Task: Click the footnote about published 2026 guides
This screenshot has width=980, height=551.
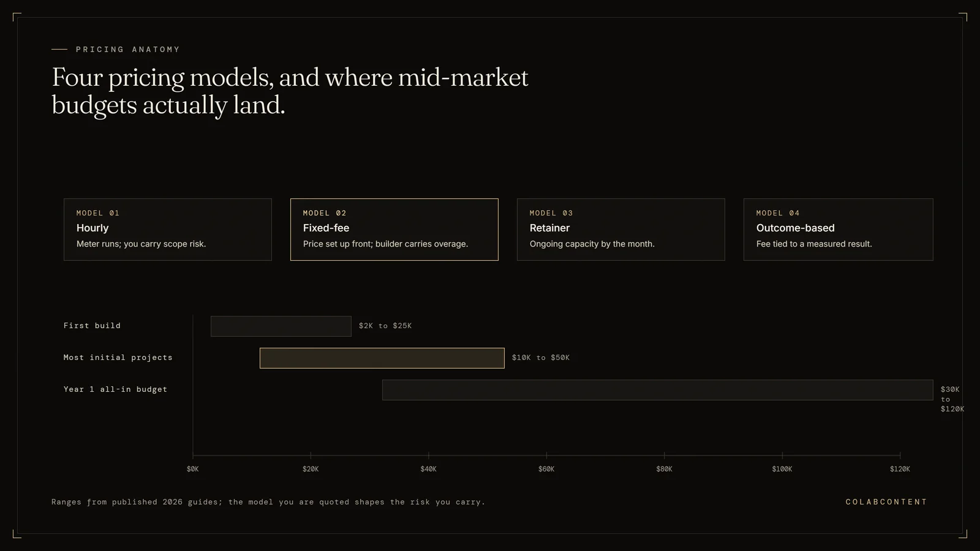Action: [x=268, y=502]
